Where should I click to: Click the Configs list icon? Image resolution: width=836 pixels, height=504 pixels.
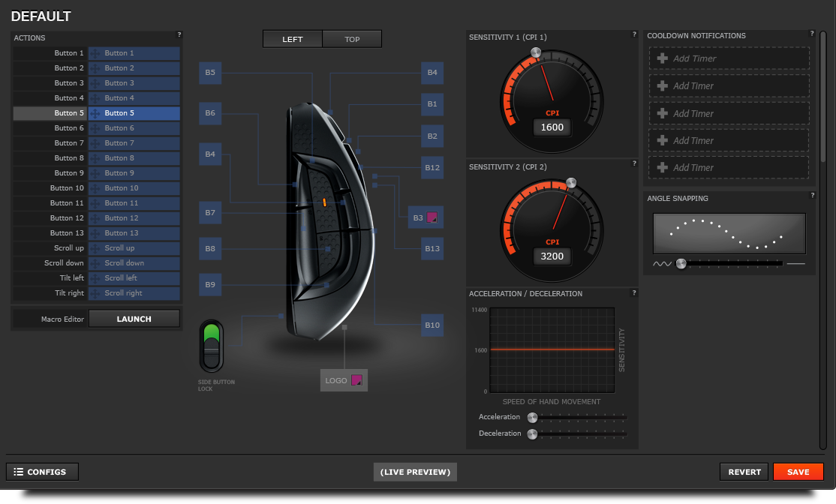[19, 472]
